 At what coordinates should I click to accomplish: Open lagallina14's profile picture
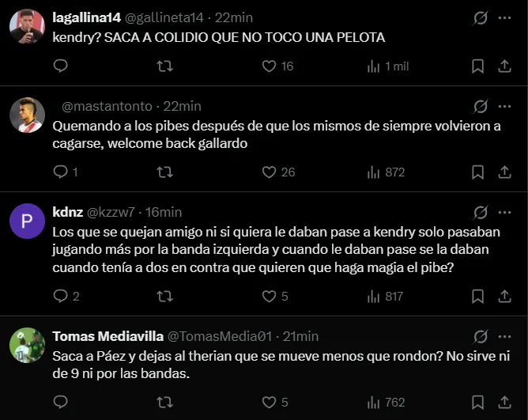[x=27, y=27]
